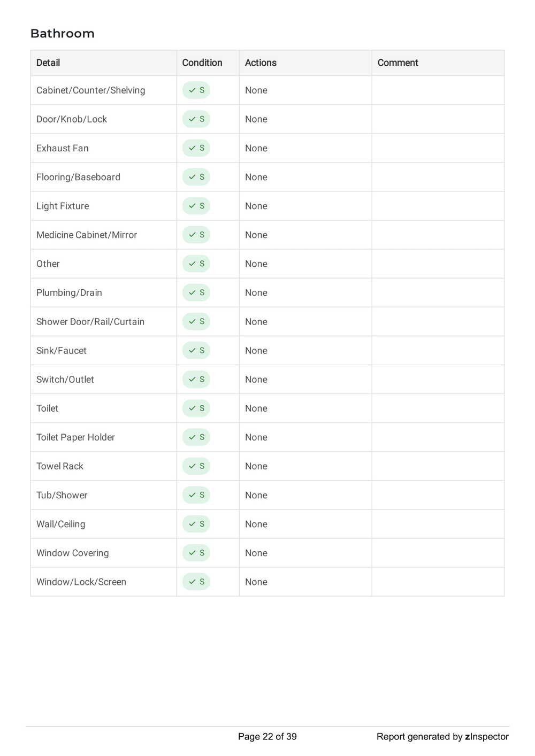535x756 pixels.
Task: Click the Exhaust Fan satisfactory checkmark badge
Action: (196, 148)
